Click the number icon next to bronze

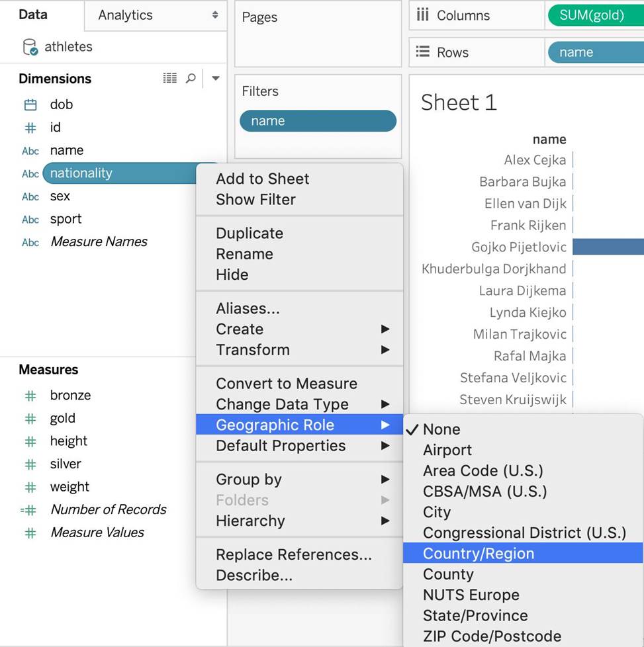pos(30,396)
